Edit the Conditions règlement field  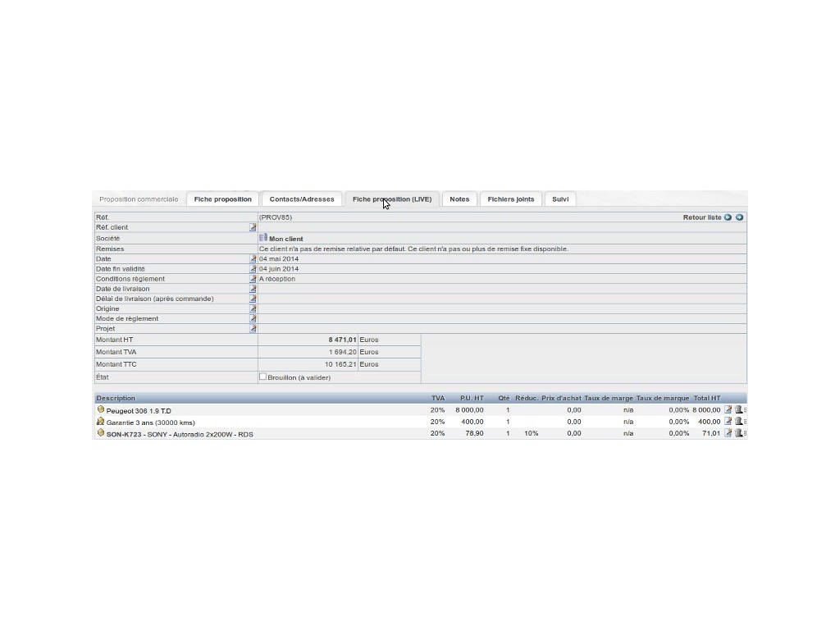pyautogui.click(x=253, y=279)
